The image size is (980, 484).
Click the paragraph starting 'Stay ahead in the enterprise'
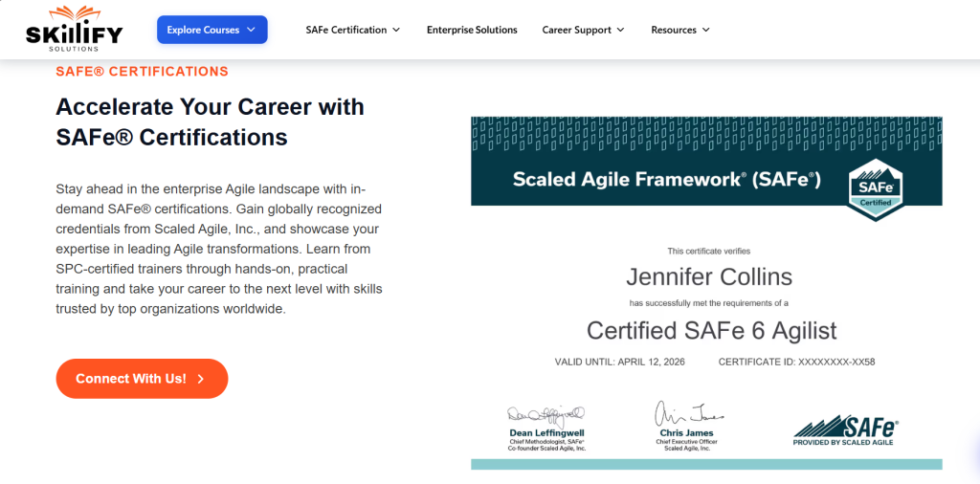219,250
